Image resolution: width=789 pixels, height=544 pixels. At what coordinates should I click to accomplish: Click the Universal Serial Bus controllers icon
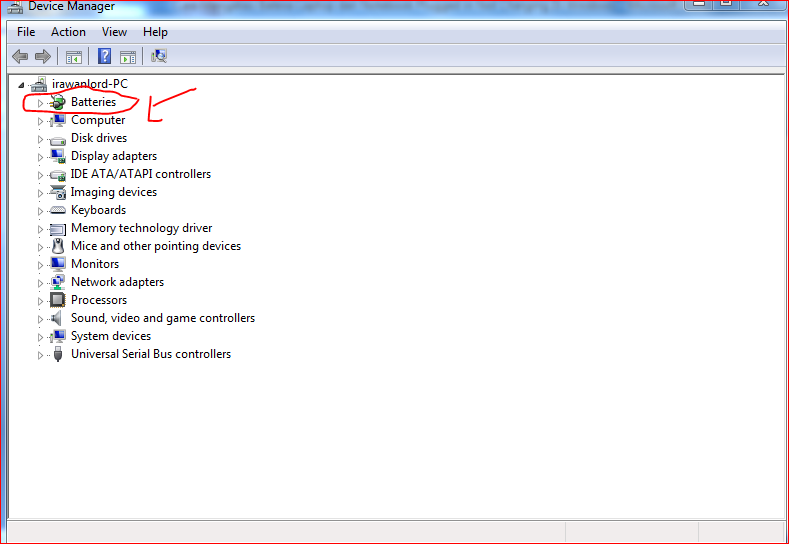point(58,354)
